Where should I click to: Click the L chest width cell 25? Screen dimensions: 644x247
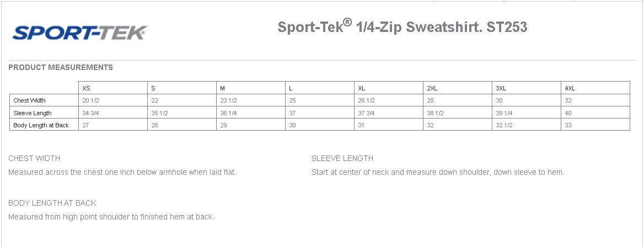(x=292, y=100)
